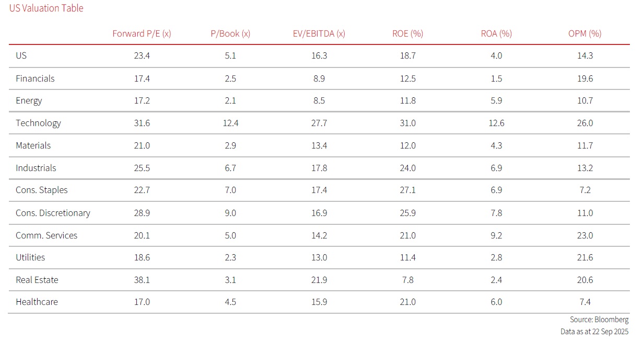Image resolution: width=644 pixels, height=342 pixels.
Task: Select the Technology row label
Action: pyautogui.click(x=38, y=123)
